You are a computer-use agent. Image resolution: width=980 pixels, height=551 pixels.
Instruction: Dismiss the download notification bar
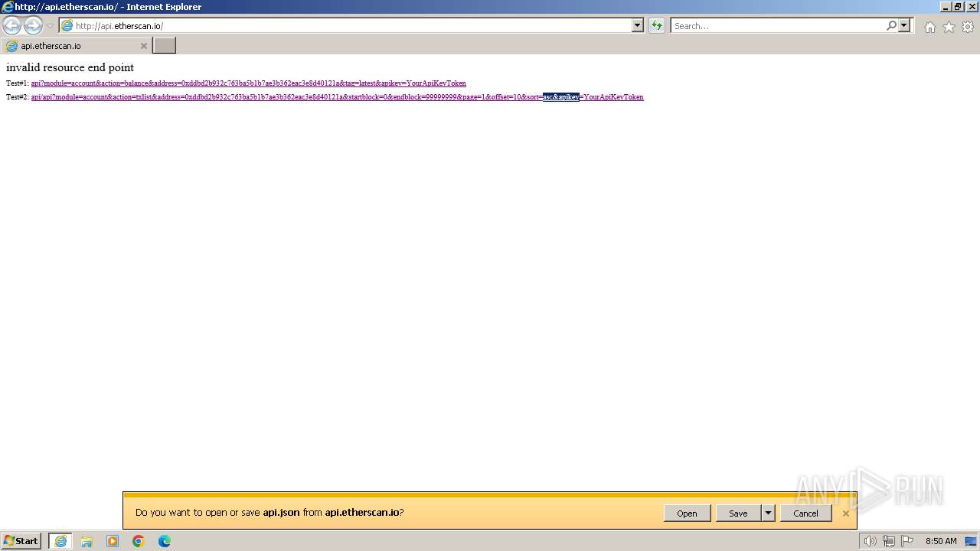(x=845, y=514)
